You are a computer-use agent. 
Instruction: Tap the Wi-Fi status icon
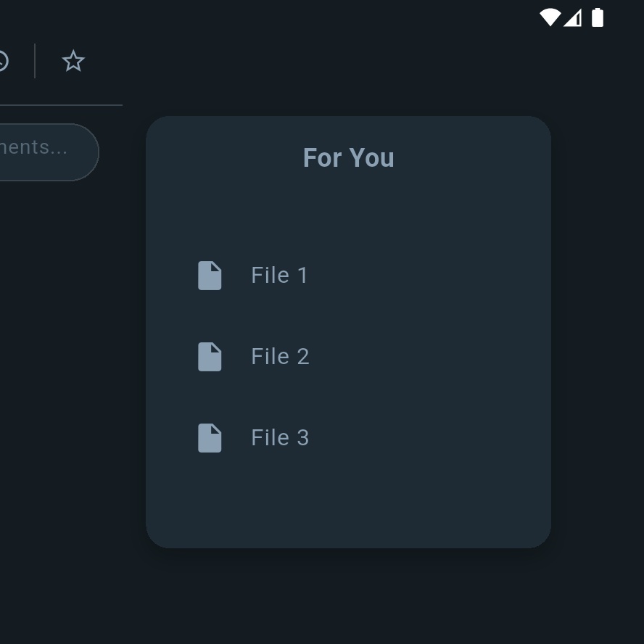point(550,17)
